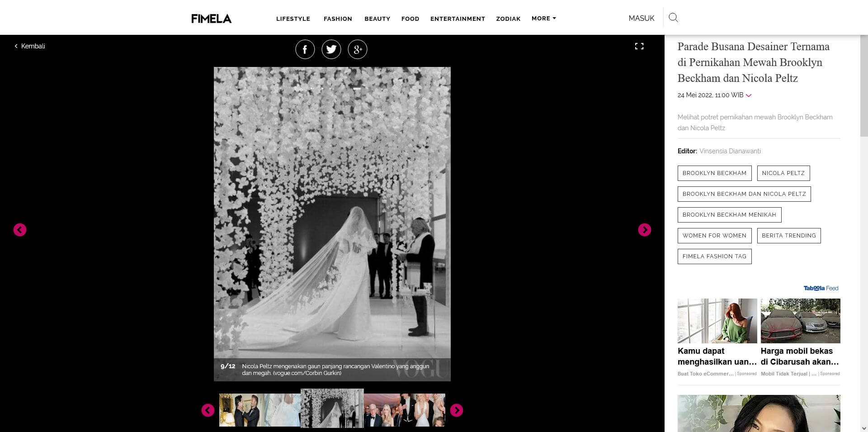The width and height of the screenshot is (868, 432).
Task: Share gallery on Google Plus
Action: (358, 49)
